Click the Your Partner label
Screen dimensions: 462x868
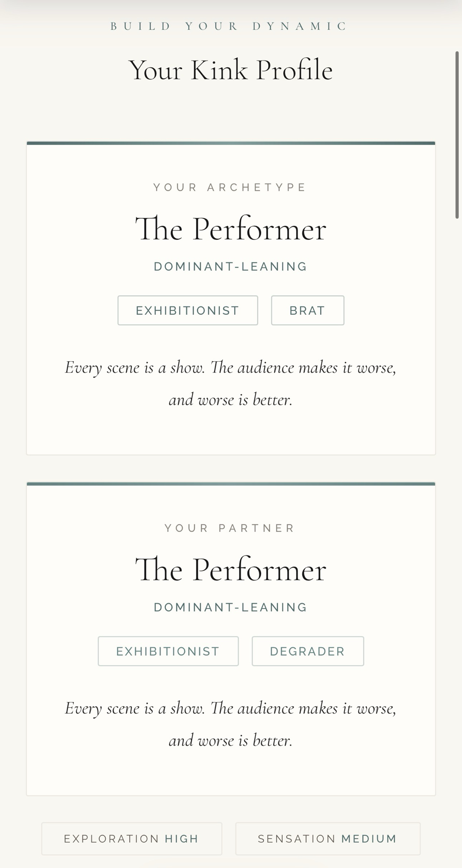coord(230,528)
